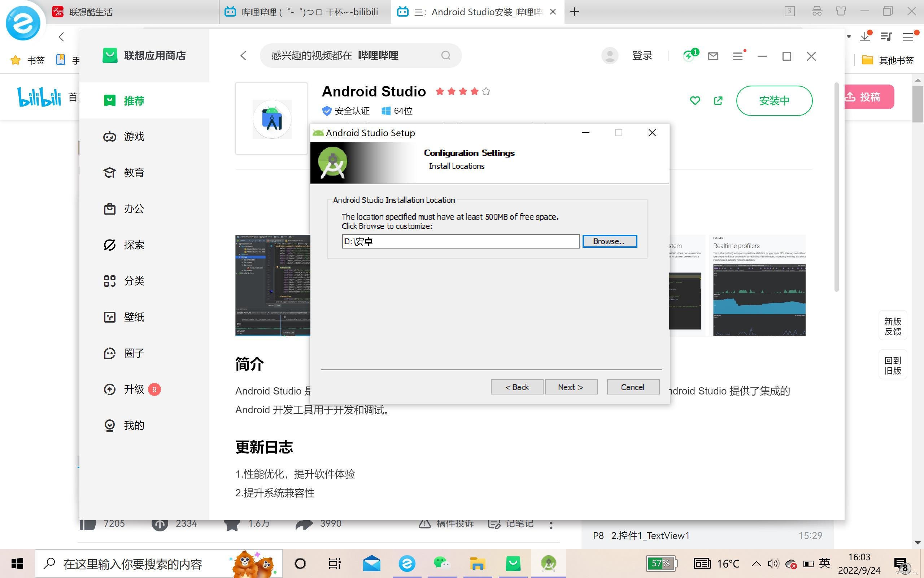This screenshot has height=578, width=924.
Task: Open the store hamburger menu icon
Action: point(738,56)
